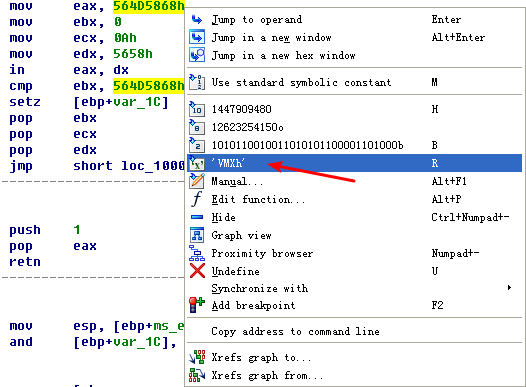
Task: Click the red X Undefine icon
Action: click(x=197, y=271)
